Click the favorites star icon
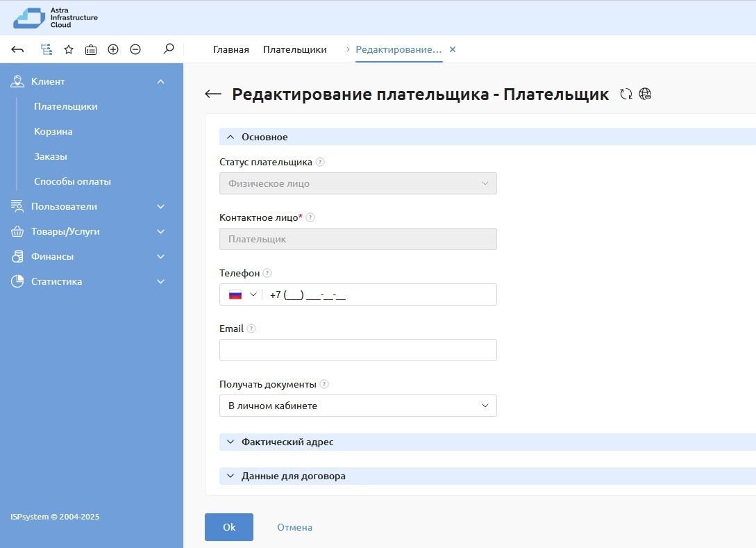This screenshot has width=756, height=548. point(69,49)
